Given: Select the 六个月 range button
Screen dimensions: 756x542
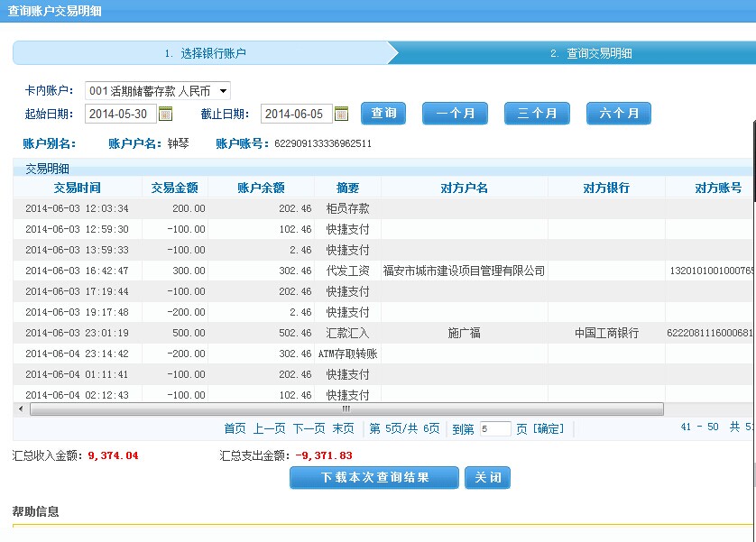Looking at the screenshot, I should click(x=619, y=114).
